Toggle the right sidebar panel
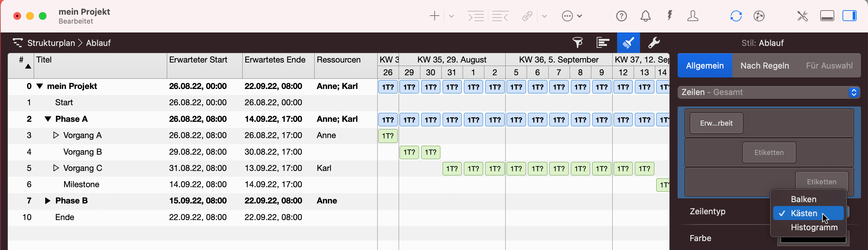 (x=849, y=16)
